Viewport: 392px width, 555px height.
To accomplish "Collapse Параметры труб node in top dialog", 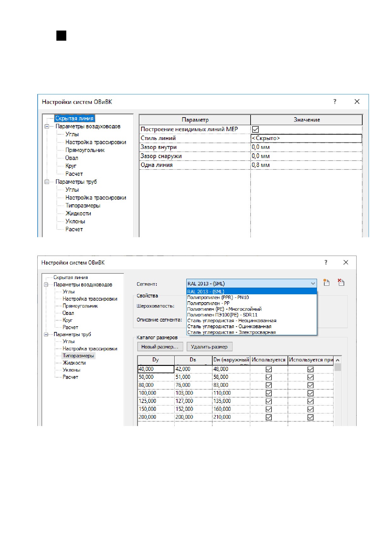I will [47, 182].
